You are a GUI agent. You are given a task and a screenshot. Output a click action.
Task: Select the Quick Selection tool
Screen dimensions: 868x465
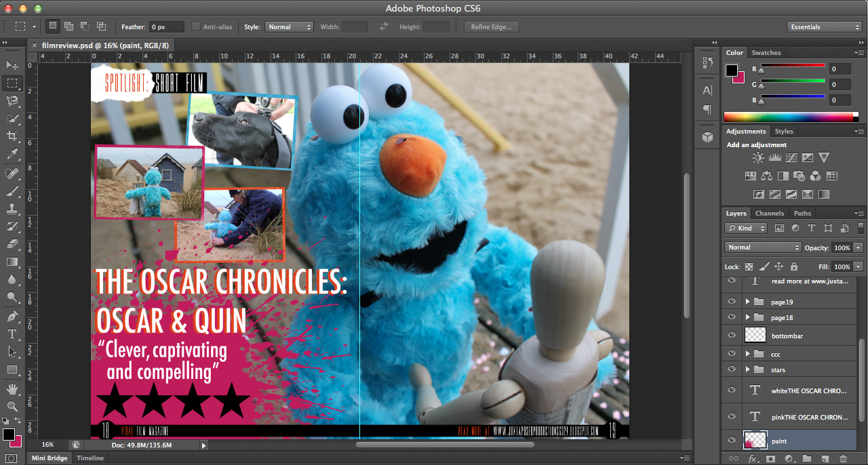12,119
